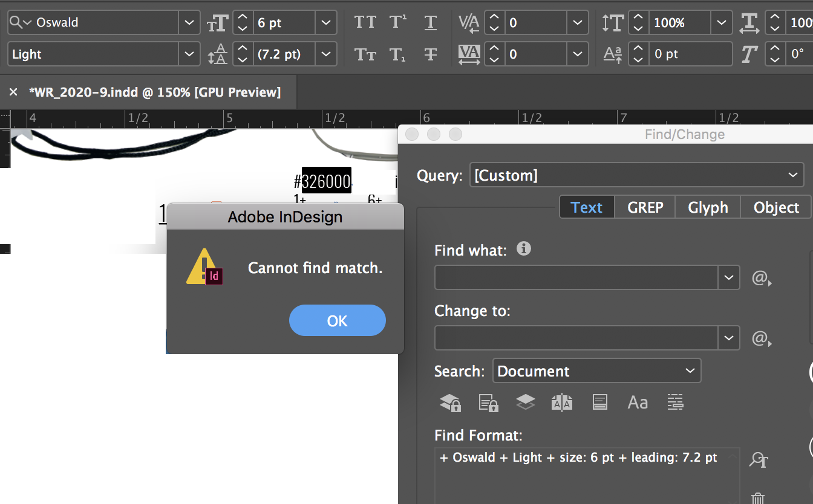Switch to the Glyph tab
The image size is (813, 504).
click(708, 207)
